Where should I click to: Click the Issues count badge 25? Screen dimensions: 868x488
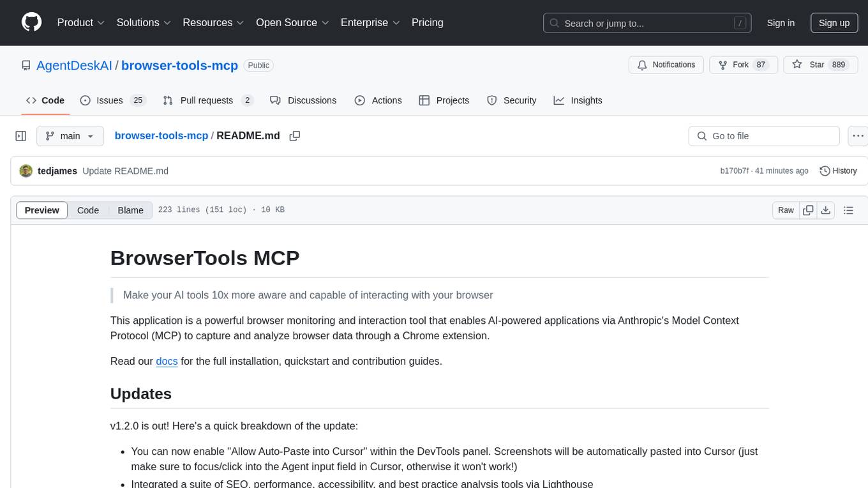[137, 100]
